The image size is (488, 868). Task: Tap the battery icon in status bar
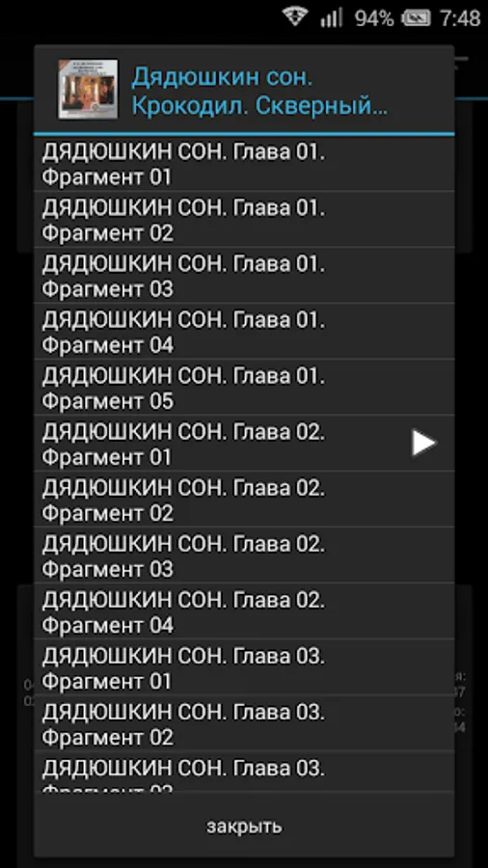(x=416, y=18)
